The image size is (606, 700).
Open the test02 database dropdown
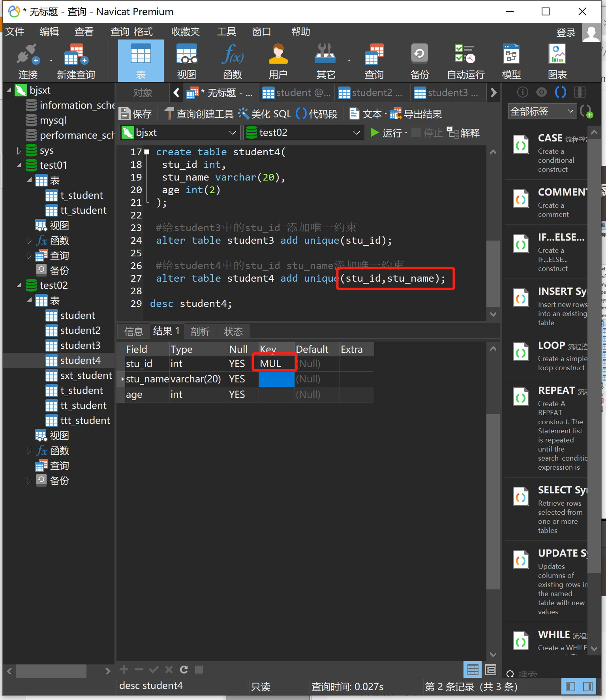pyautogui.click(x=304, y=133)
